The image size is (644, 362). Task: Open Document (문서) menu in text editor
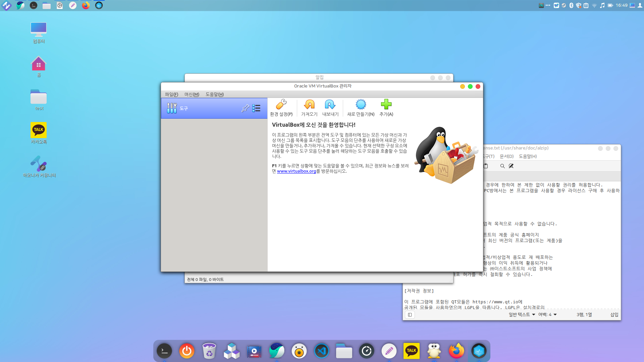pos(506,156)
